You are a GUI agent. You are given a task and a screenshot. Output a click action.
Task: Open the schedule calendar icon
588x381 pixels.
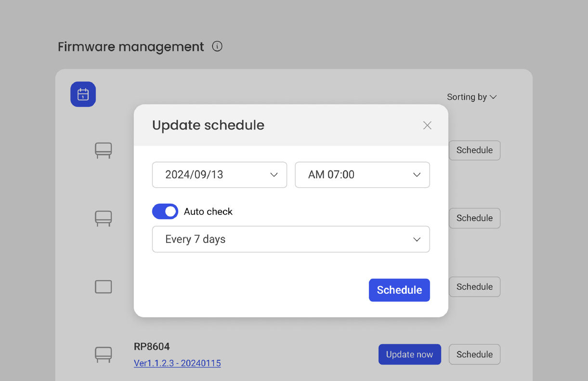click(83, 94)
